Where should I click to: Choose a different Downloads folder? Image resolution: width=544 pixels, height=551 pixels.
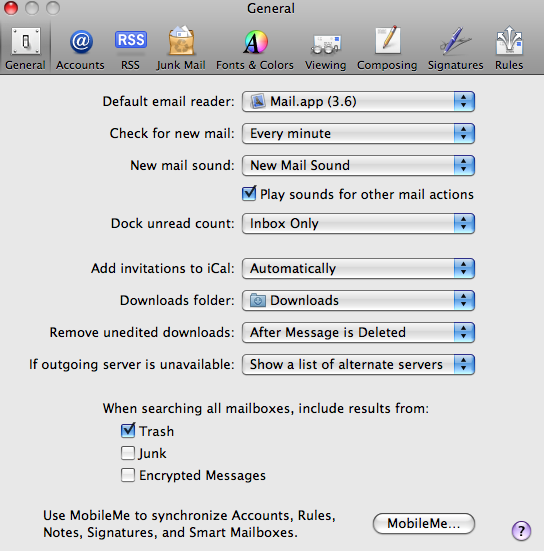pos(358,300)
